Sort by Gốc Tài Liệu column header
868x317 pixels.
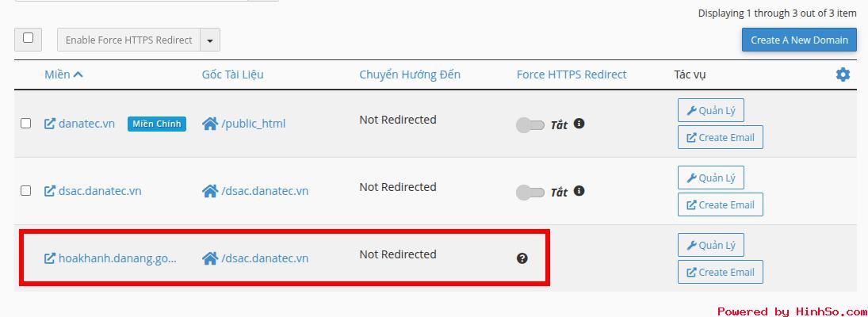(x=232, y=74)
